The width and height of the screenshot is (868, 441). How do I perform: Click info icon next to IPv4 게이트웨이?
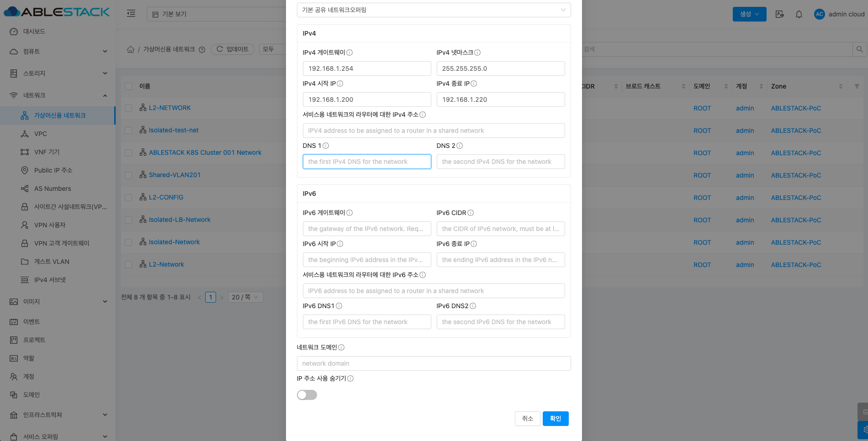pyautogui.click(x=349, y=52)
